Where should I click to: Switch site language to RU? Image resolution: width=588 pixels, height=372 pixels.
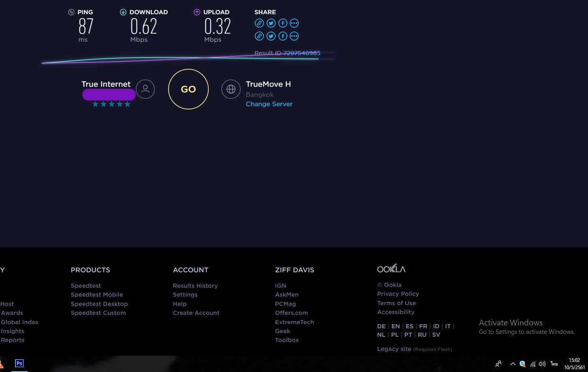(422, 335)
